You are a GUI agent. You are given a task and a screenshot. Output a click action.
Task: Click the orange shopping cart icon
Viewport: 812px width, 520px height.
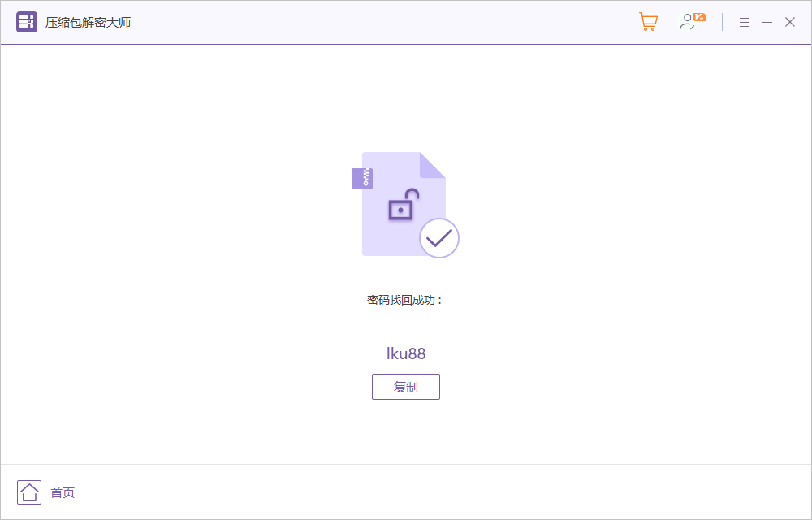(x=648, y=22)
